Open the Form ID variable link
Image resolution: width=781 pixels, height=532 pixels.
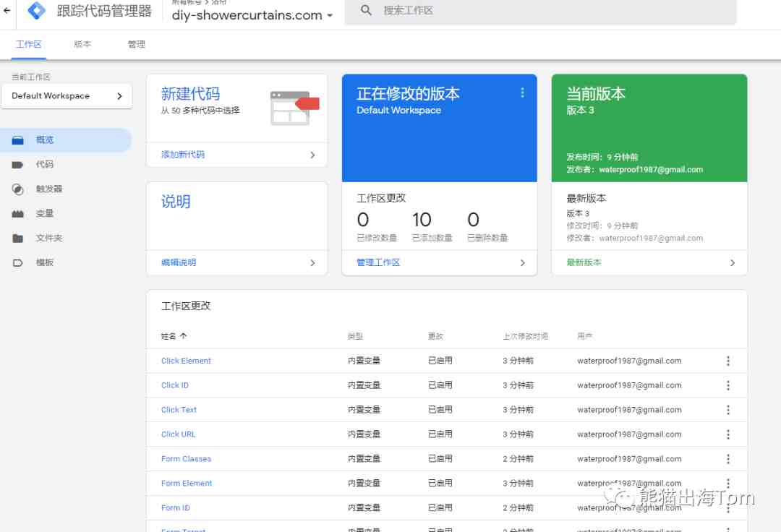point(175,507)
